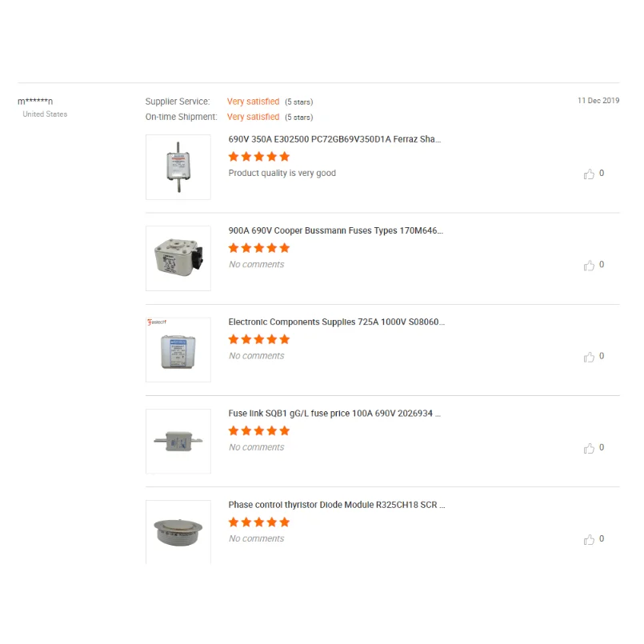The width and height of the screenshot is (644, 644).
Task: Click thumbs-up for Electronic Components Supplies review
Action: click(590, 357)
